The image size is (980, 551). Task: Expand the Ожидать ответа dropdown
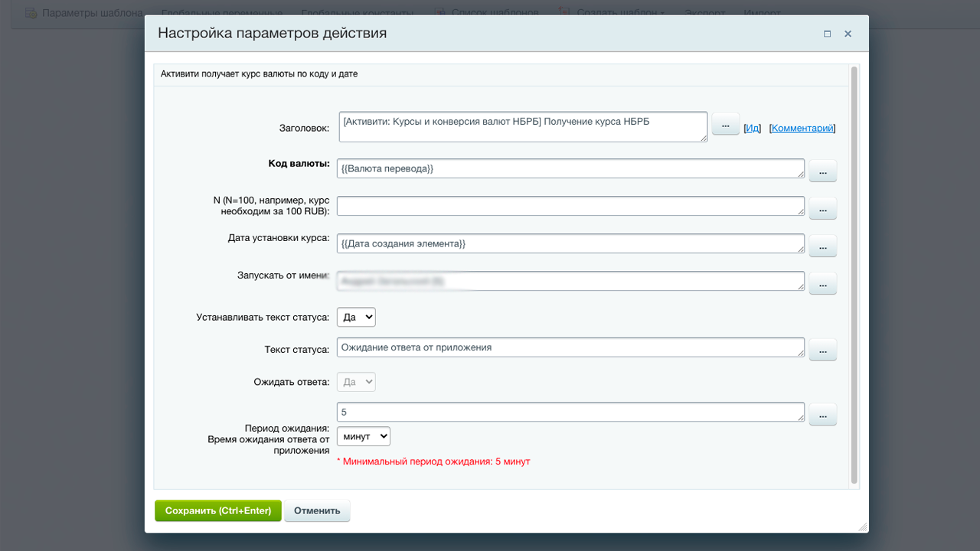coord(356,382)
